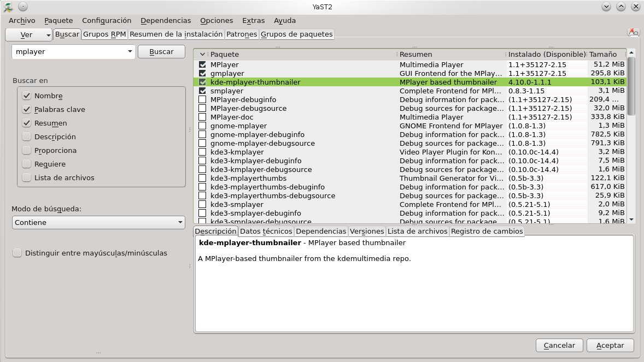Screen dimensions: 644x362
Task: Click the sort arrow header in package list
Action: tap(202, 54)
